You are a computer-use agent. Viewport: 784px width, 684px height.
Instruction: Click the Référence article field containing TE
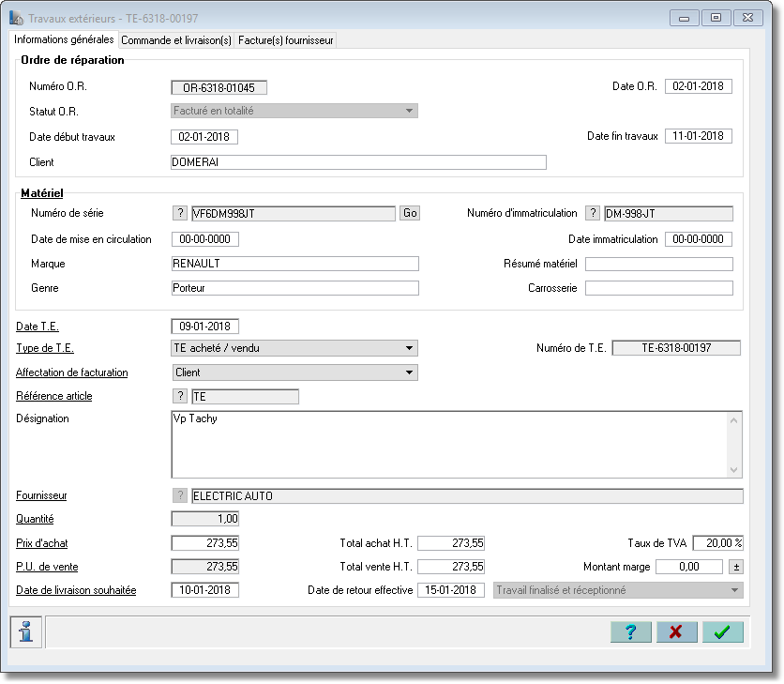[246, 397]
